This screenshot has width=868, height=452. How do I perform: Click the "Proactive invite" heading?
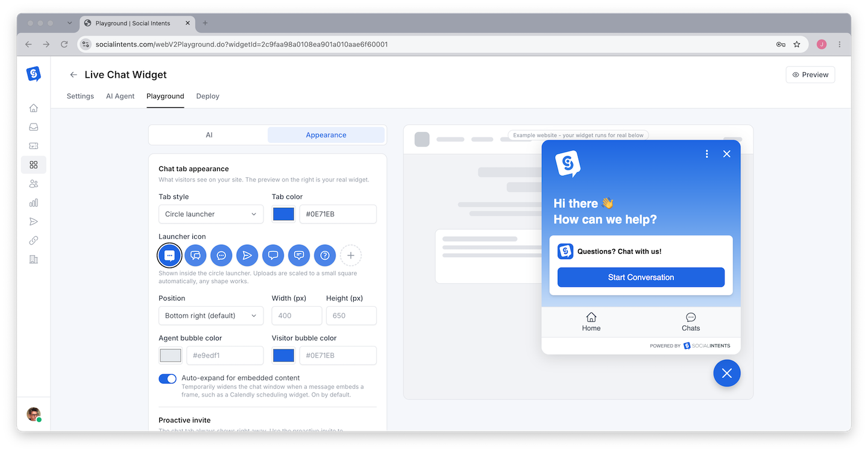pos(184,420)
